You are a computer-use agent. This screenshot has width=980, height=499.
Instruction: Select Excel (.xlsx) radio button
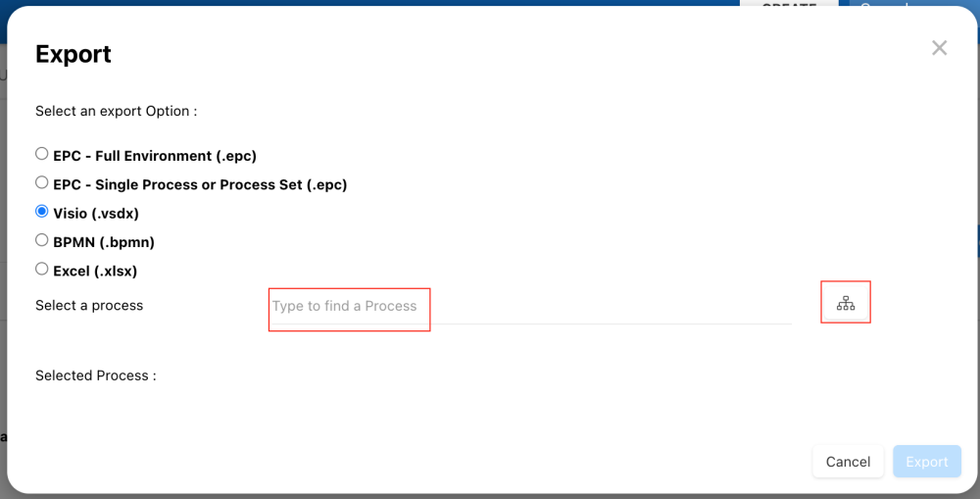pyautogui.click(x=41, y=269)
